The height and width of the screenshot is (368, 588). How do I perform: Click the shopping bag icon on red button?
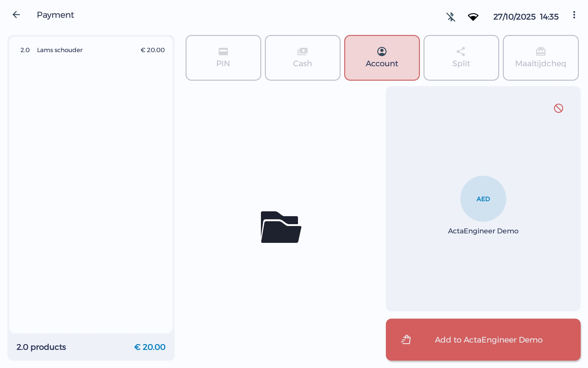(x=406, y=339)
